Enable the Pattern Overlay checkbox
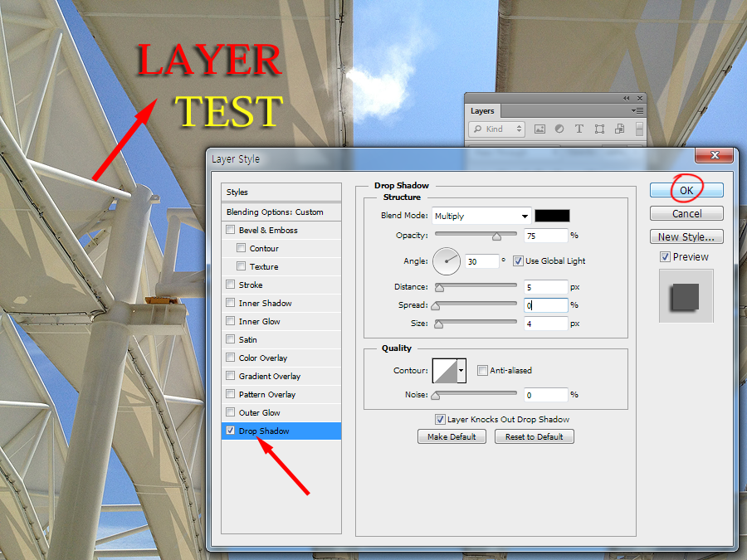Image resolution: width=747 pixels, height=560 pixels. point(231,394)
